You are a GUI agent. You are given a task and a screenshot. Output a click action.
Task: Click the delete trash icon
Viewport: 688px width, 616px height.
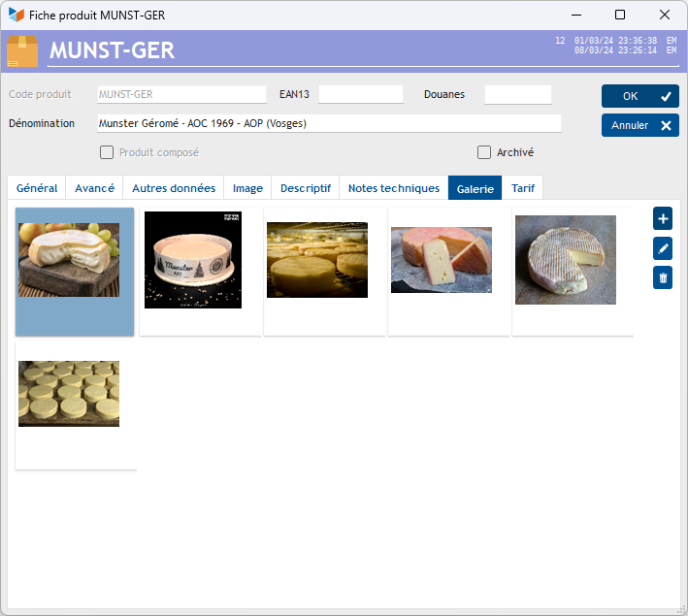point(664,278)
